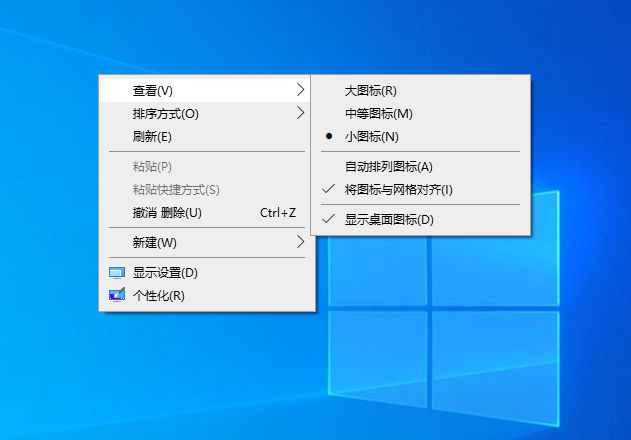Choose 撤消 删除(U) to undo delete
The height and width of the screenshot is (440, 631).
167,212
